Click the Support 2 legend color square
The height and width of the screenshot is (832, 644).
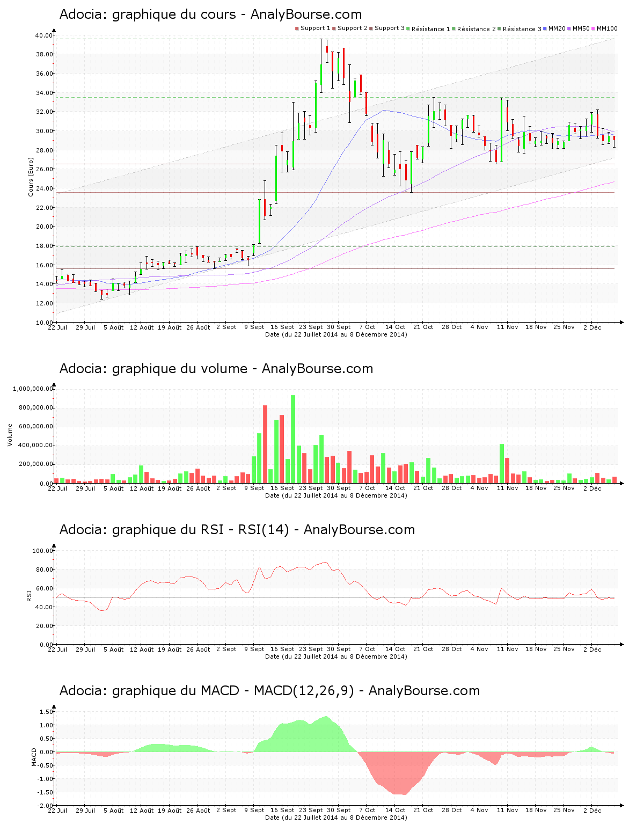click(x=334, y=28)
